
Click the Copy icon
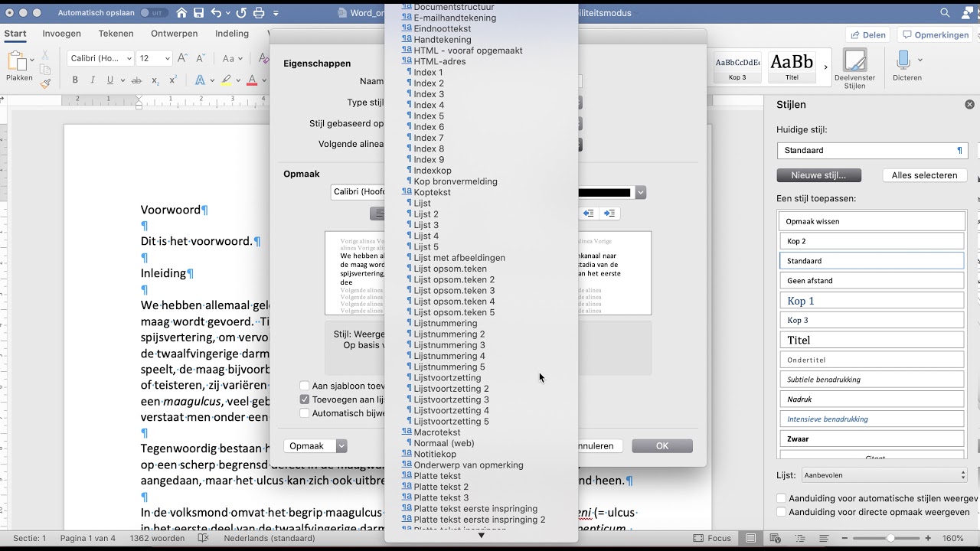coord(46,69)
